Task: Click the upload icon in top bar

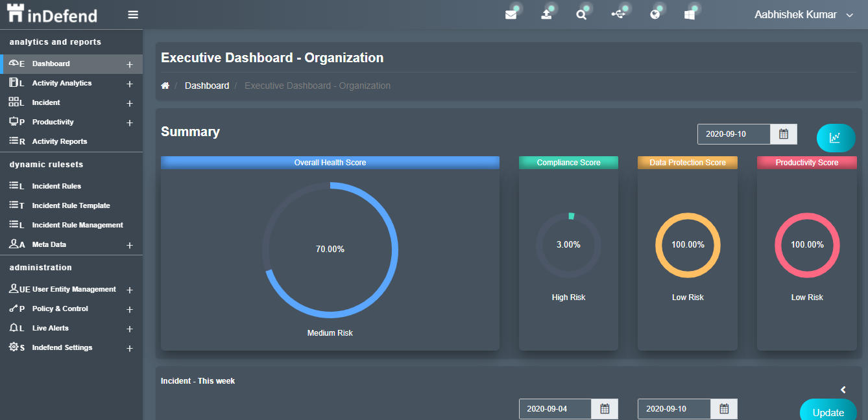Action: click(547, 15)
